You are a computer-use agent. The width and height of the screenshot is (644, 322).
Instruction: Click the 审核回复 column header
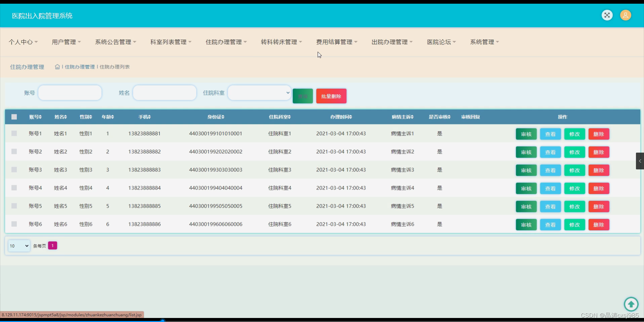(x=471, y=117)
